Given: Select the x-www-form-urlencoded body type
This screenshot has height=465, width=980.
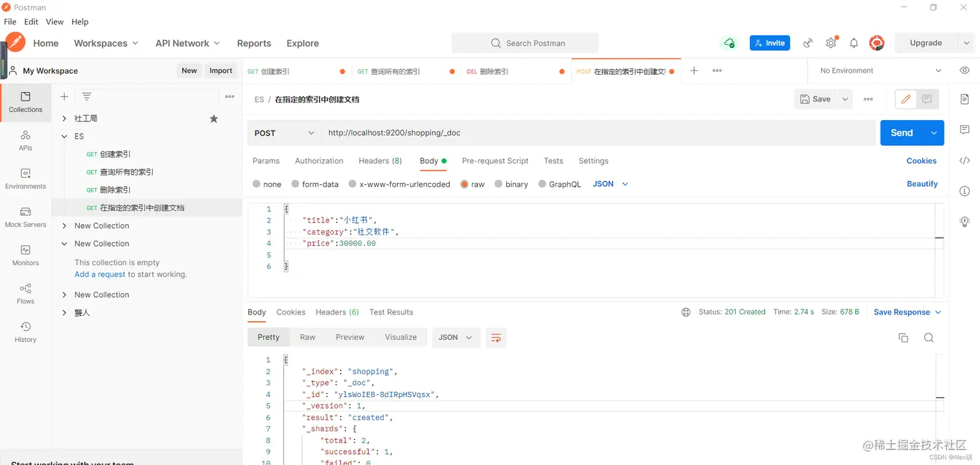Looking at the screenshot, I should (353, 184).
